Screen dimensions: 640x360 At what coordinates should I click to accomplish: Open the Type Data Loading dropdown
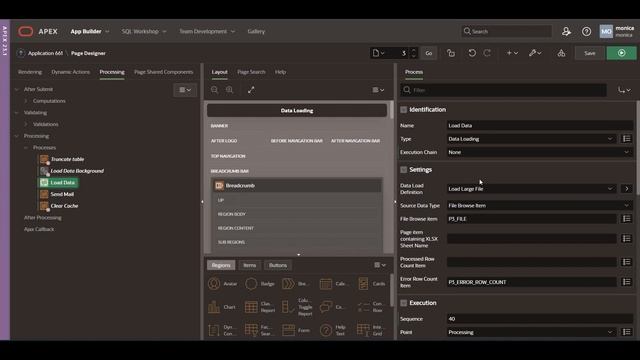[531, 139]
